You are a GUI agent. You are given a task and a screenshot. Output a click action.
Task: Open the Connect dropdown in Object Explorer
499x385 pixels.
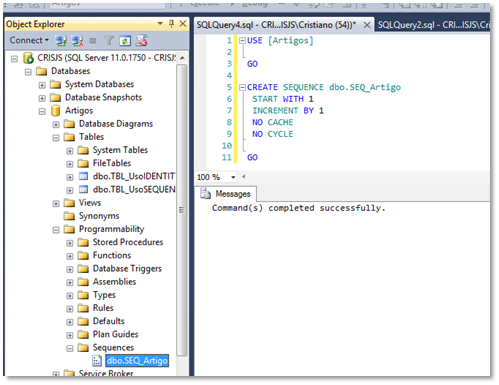(29, 40)
